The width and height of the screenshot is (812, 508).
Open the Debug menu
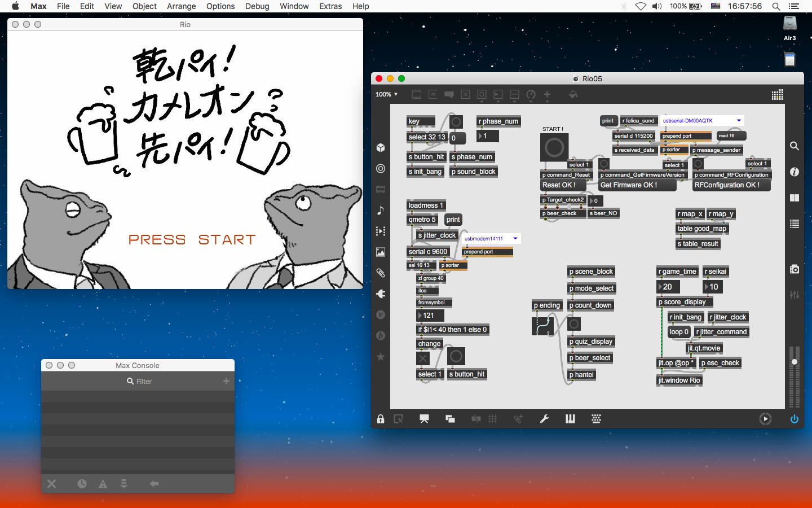click(257, 6)
